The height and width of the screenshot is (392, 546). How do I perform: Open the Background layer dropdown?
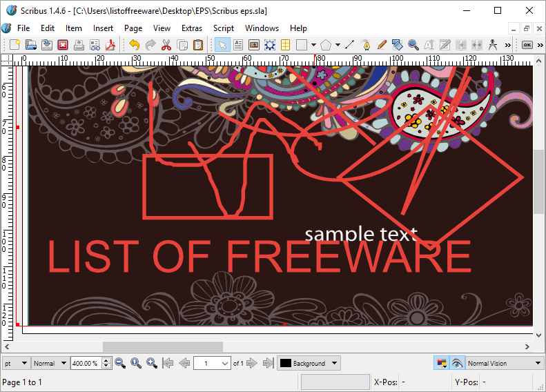pyautogui.click(x=309, y=363)
